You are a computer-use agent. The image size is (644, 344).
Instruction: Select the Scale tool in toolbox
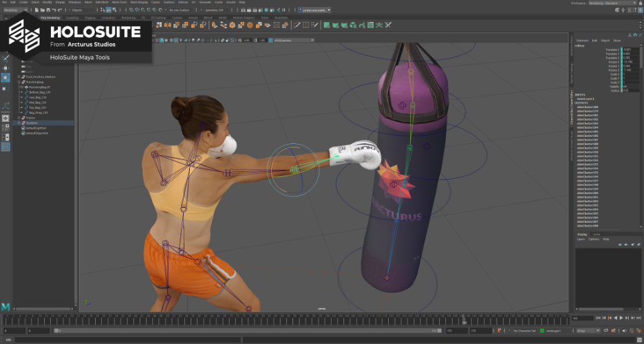click(x=6, y=87)
